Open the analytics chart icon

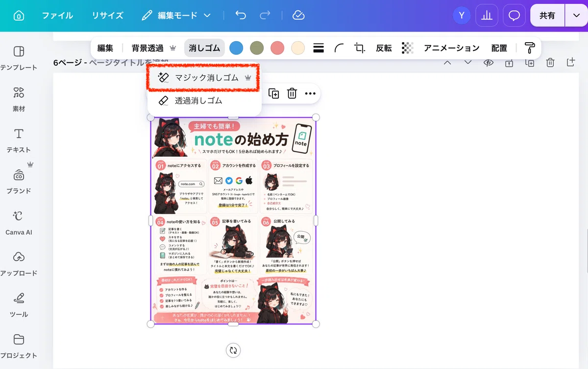click(x=487, y=16)
